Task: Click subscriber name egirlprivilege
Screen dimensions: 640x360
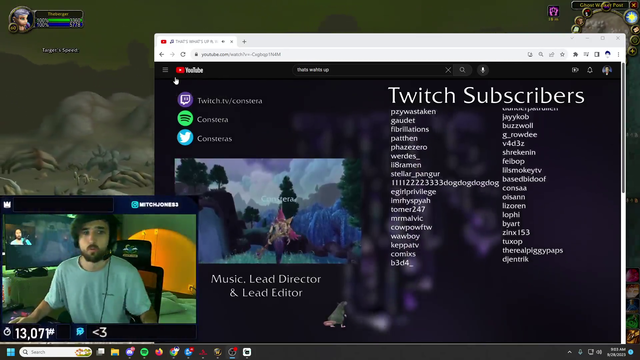Action: (413, 192)
